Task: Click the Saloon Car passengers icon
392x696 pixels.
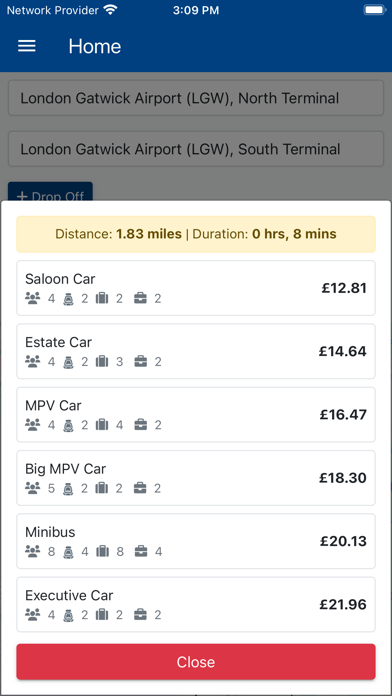Action: point(32,298)
